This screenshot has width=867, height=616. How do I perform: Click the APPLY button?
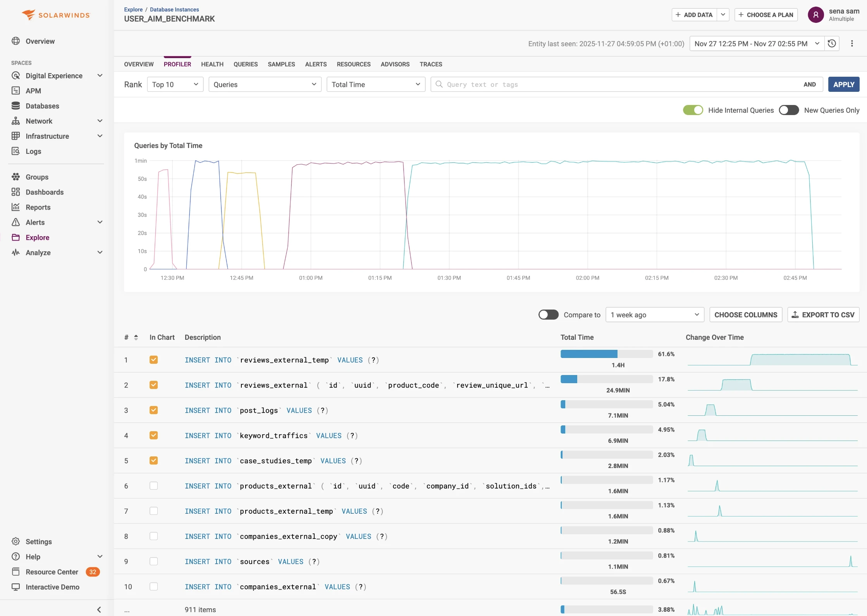[x=844, y=84]
